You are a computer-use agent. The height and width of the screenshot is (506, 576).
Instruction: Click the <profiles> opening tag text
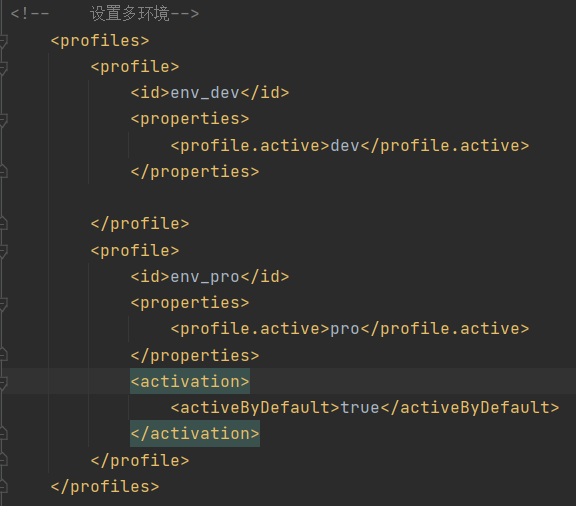(x=100, y=40)
